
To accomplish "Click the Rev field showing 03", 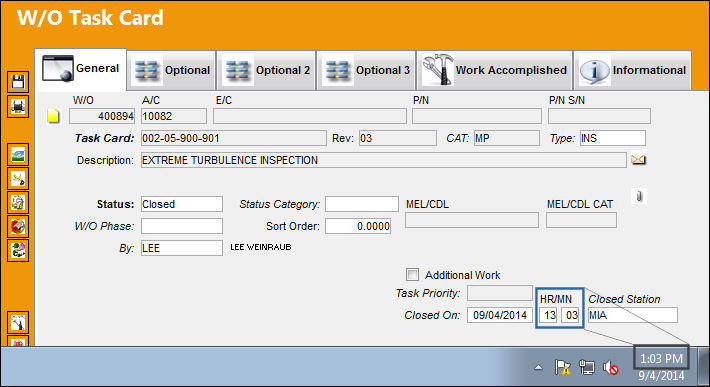I will coord(398,138).
